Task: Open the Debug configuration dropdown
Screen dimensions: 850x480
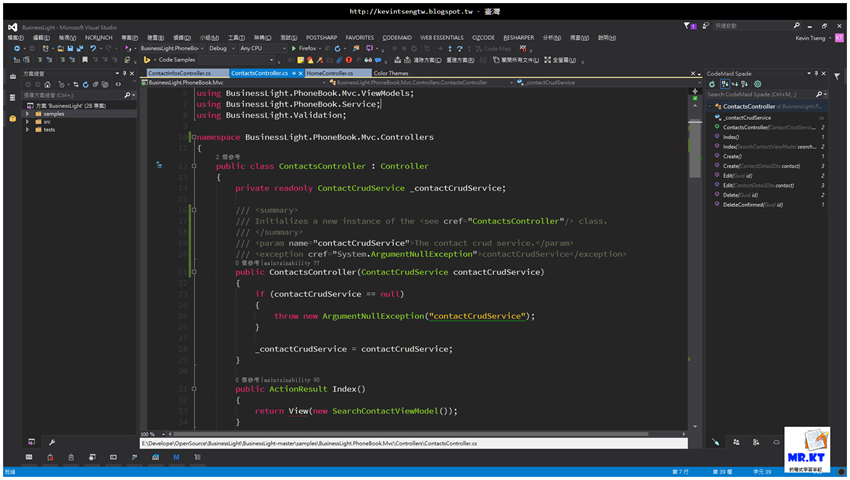Action: (x=221, y=48)
